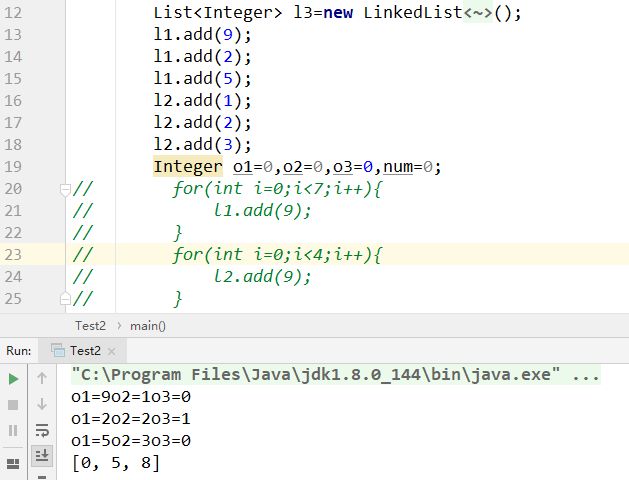
Task: Click console output line o1=5o2=3o3=0
Action: click(x=131, y=441)
